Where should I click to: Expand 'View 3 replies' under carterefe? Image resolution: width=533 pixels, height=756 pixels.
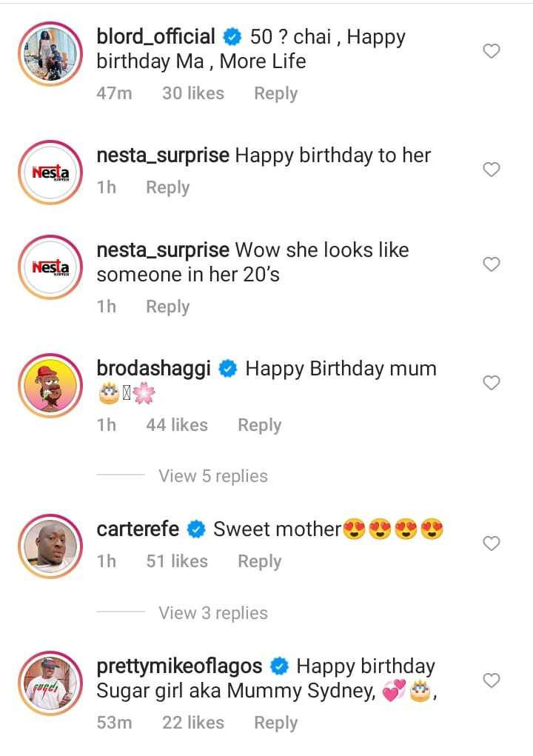[213, 613]
